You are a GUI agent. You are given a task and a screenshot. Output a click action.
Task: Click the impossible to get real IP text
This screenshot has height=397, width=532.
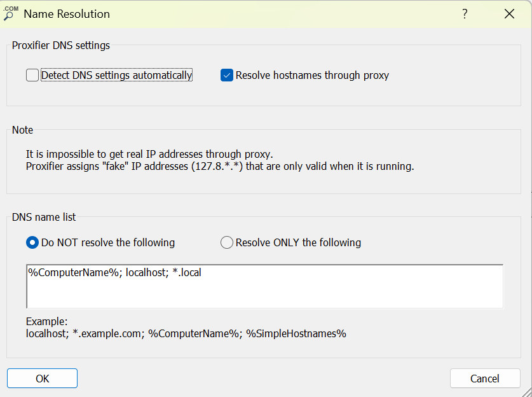tap(149, 154)
